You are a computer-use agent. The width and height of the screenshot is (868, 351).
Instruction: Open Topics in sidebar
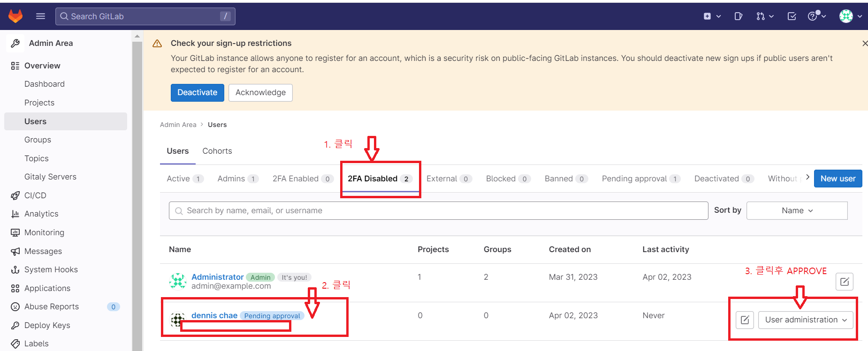point(37,158)
